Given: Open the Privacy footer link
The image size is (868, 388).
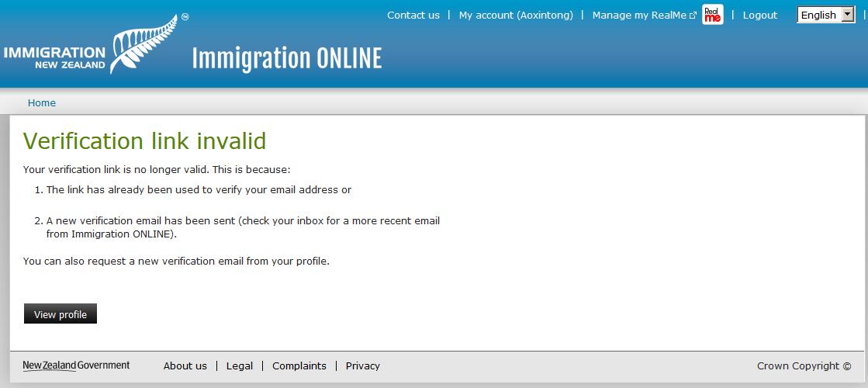Looking at the screenshot, I should (x=363, y=365).
